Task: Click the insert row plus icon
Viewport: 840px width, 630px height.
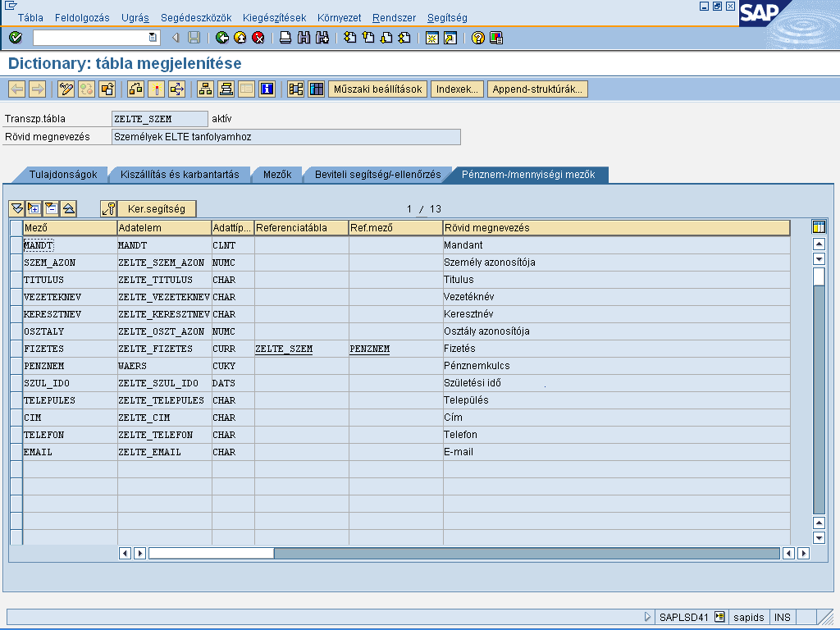Action: [x=34, y=208]
